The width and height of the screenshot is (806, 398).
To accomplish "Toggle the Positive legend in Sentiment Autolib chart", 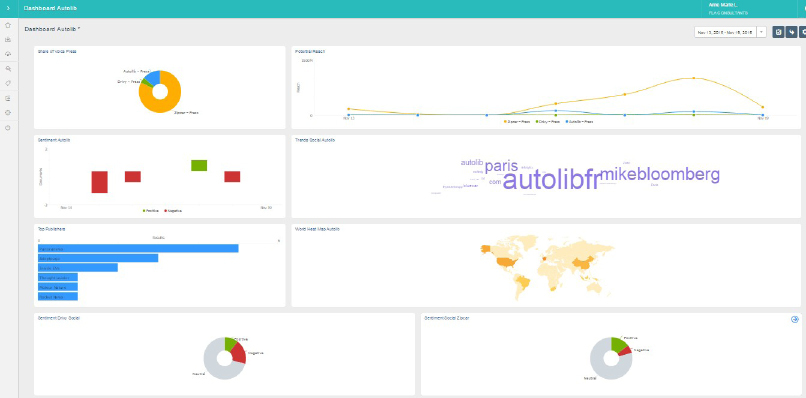I will (x=150, y=210).
